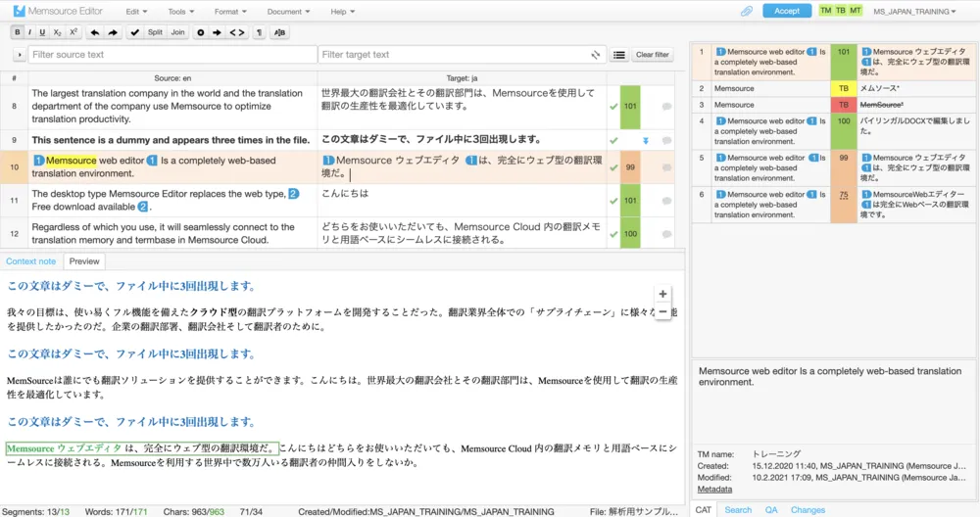
Task: Show hidden characters pilcrow icon
Action: click(259, 32)
